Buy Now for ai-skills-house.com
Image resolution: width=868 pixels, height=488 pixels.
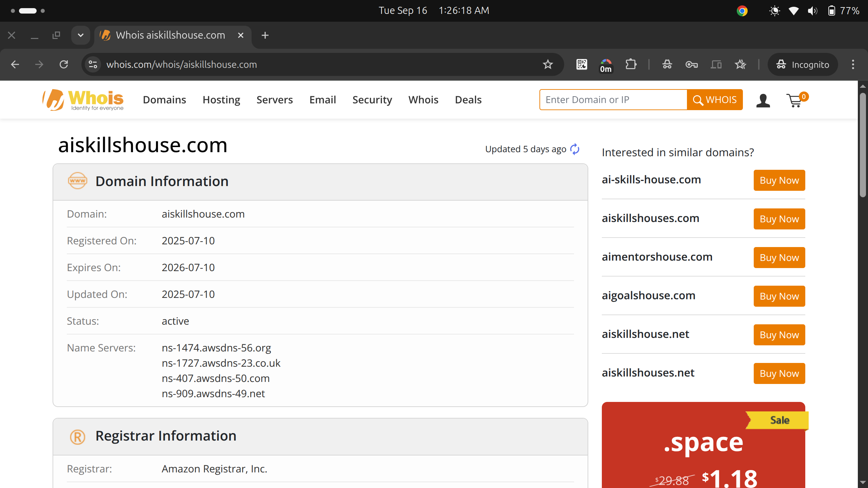point(779,180)
